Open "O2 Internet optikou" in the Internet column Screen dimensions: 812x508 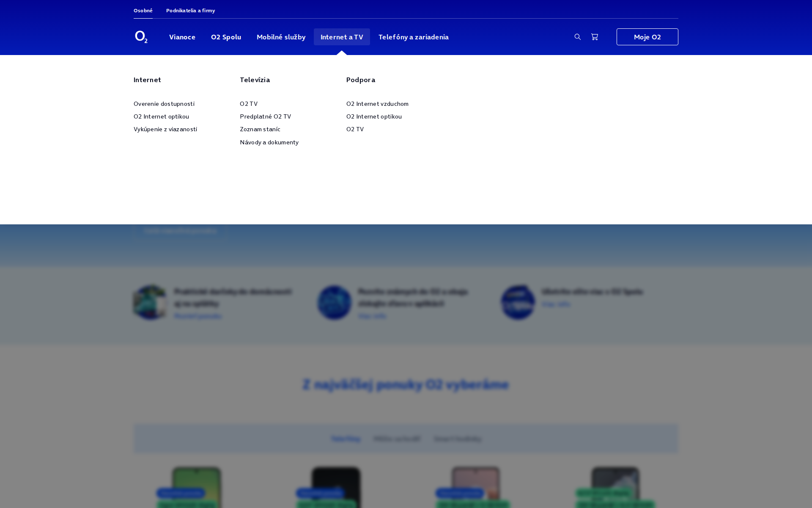pyautogui.click(x=161, y=116)
